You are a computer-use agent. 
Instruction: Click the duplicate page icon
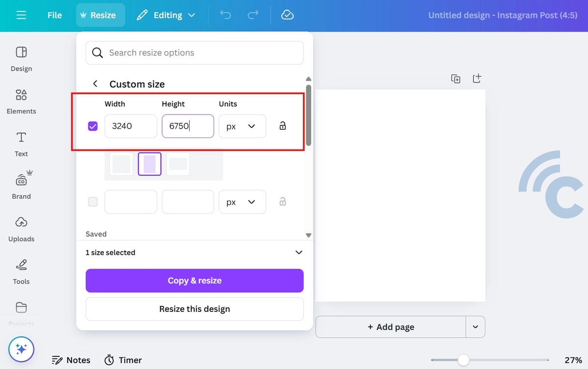coord(456,79)
